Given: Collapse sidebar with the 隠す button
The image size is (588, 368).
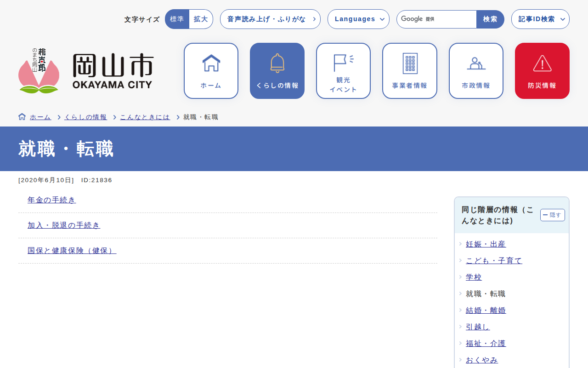Looking at the screenshot, I should click(x=553, y=215).
